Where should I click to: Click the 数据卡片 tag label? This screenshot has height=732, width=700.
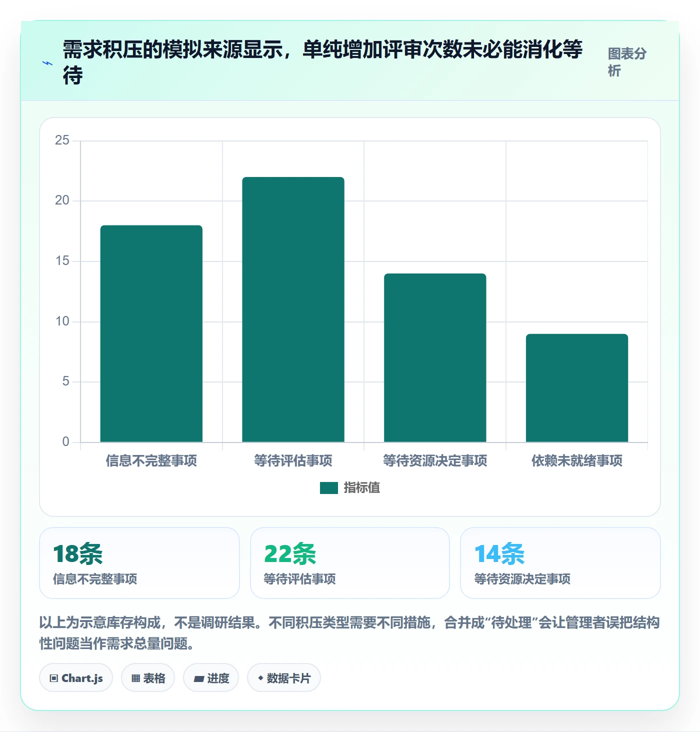288,678
